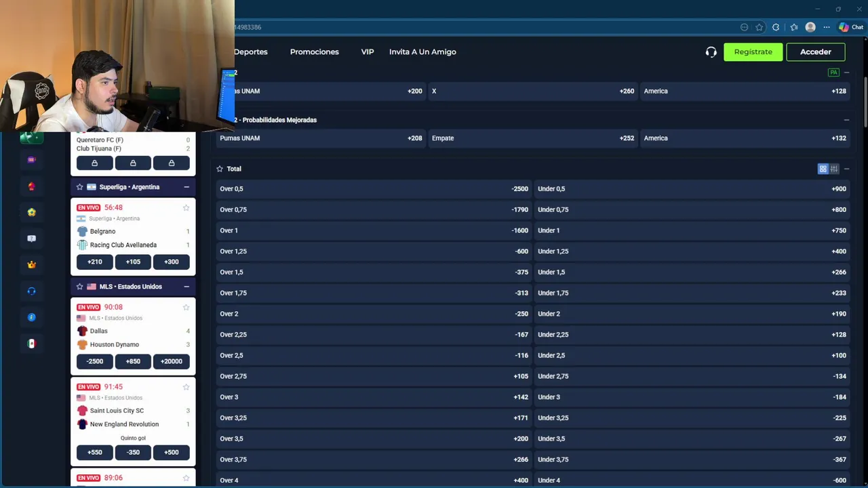
Task: Open Mexico flag language icon in sidebar
Action: point(31,344)
